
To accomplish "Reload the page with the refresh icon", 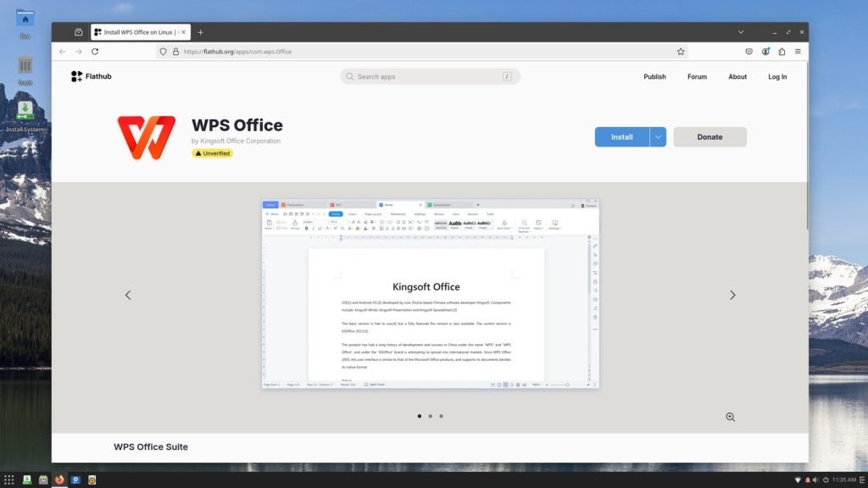I will (x=95, y=52).
